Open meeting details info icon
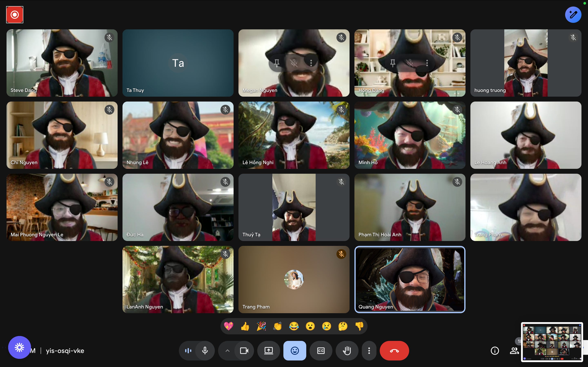588x367 pixels. coord(495,350)
